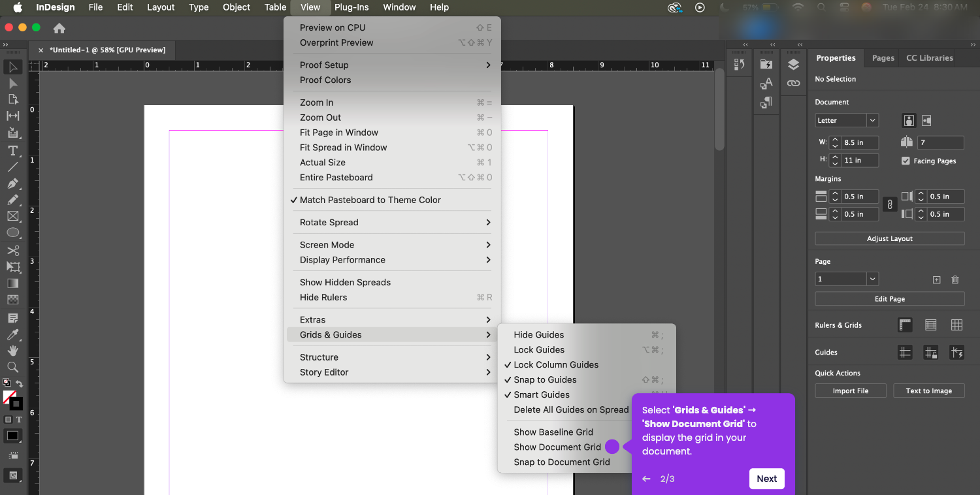980x495 pixels.
Task: Click the Fill and Stroke swatch
Action: 12,400
